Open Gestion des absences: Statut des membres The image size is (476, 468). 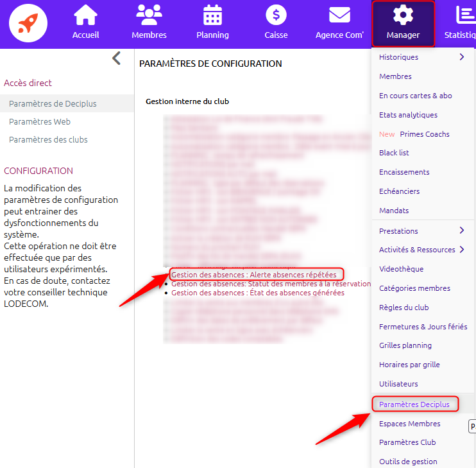click(x=271, y=284)
